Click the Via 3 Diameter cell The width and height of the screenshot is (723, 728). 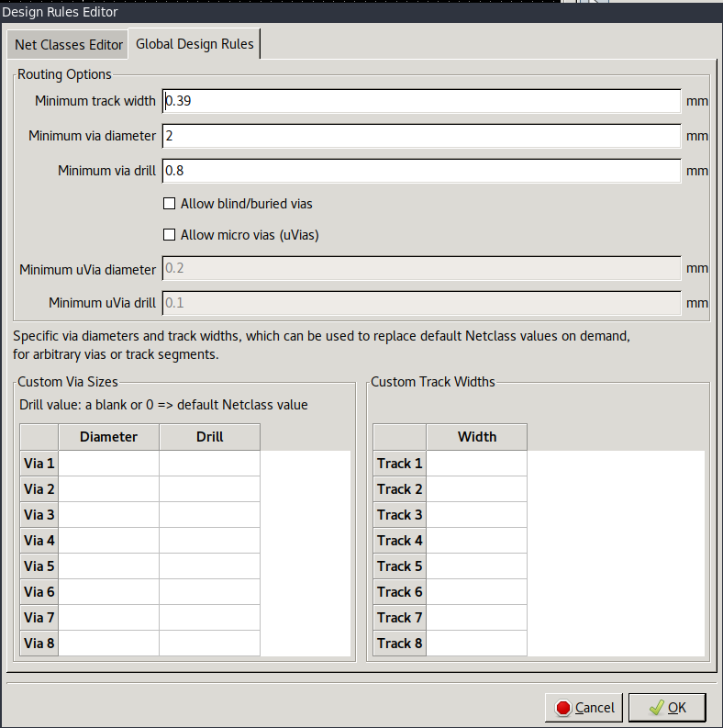[x=108, y=514]
